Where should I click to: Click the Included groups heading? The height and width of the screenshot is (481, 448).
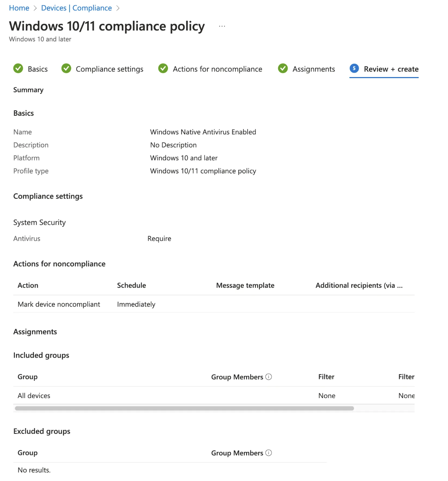point(41,355)
